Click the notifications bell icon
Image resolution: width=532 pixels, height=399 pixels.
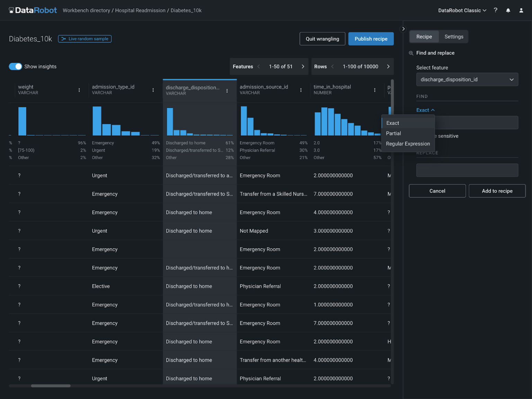(508, 10)
